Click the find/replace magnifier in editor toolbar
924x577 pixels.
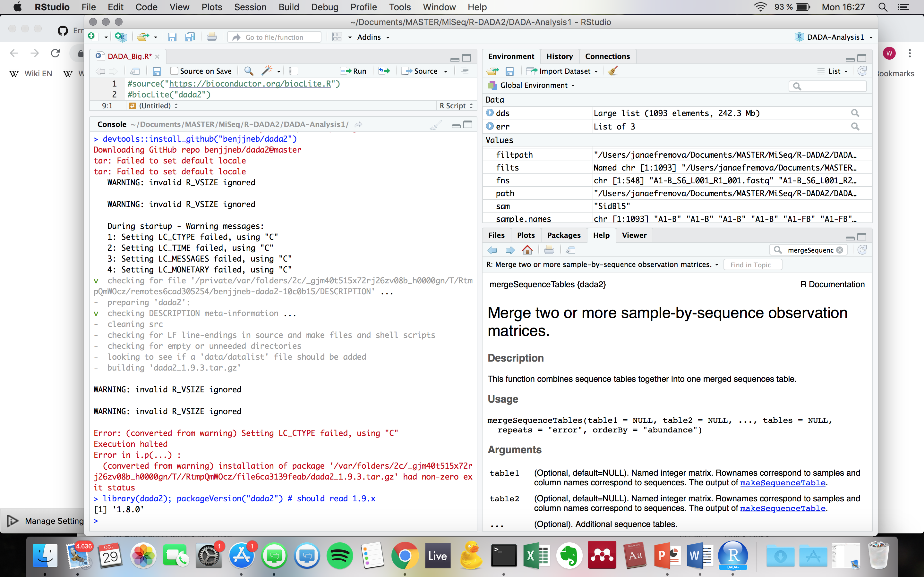point(249,71)
